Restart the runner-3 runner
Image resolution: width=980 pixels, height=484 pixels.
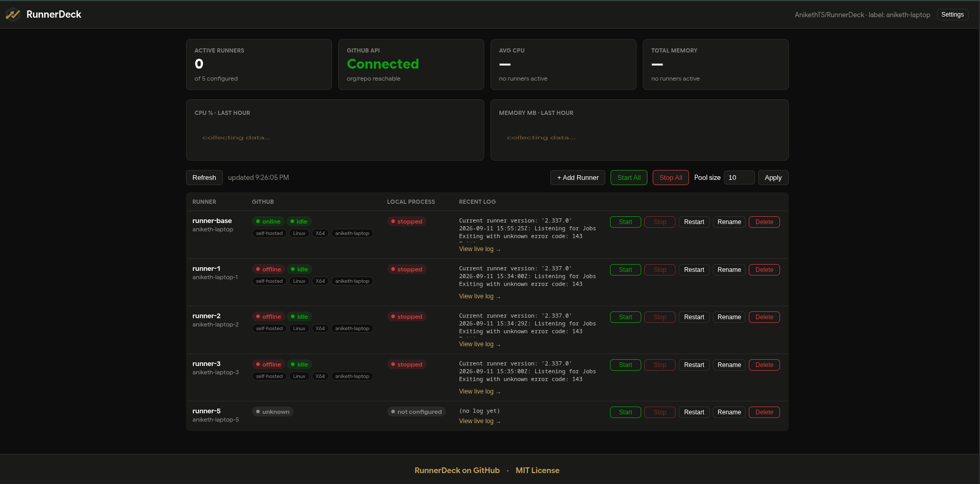694,365
